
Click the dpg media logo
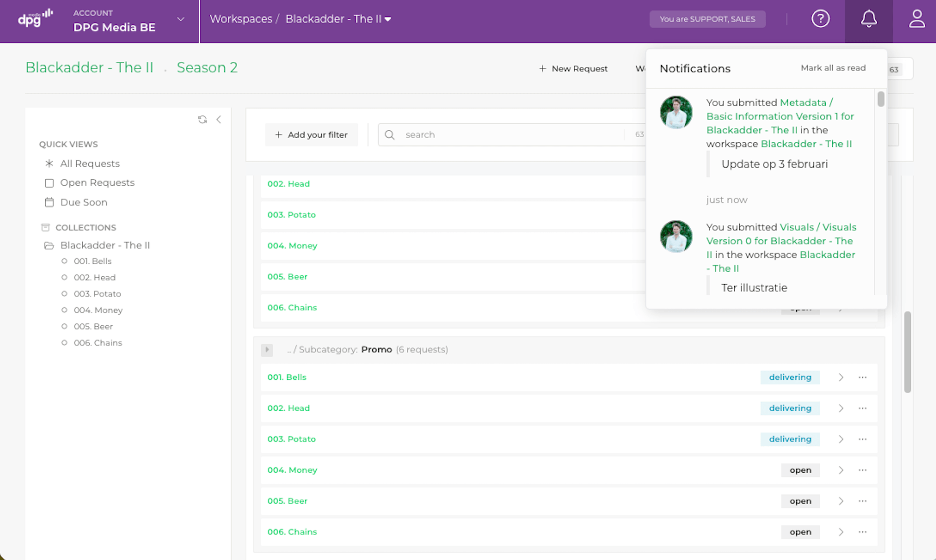35,19
